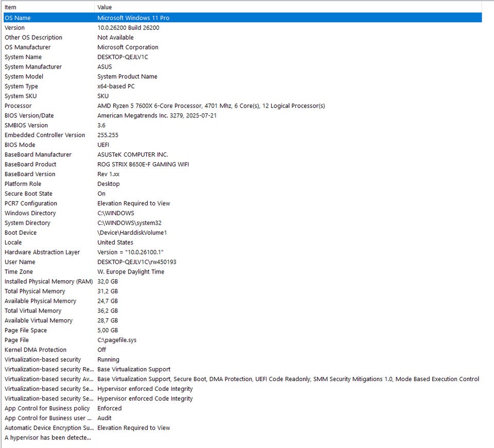Select the highlighted "OS Name" row label
This screenshot has height=448, width=494.
[x=17, y=18]
